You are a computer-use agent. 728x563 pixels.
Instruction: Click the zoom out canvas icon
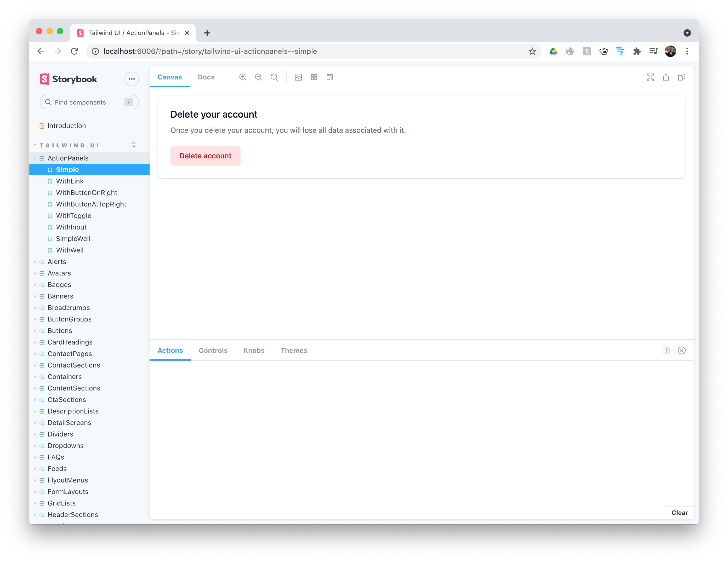click(258, 77)
